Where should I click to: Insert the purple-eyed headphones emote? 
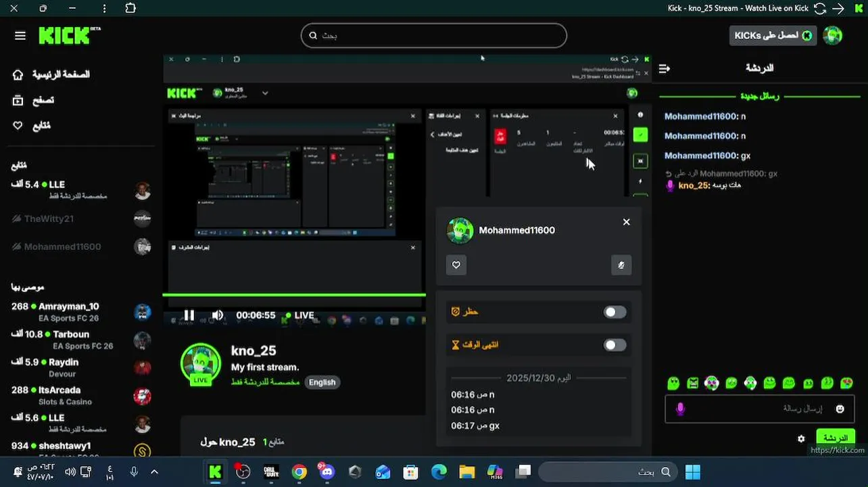pos(712,384)
